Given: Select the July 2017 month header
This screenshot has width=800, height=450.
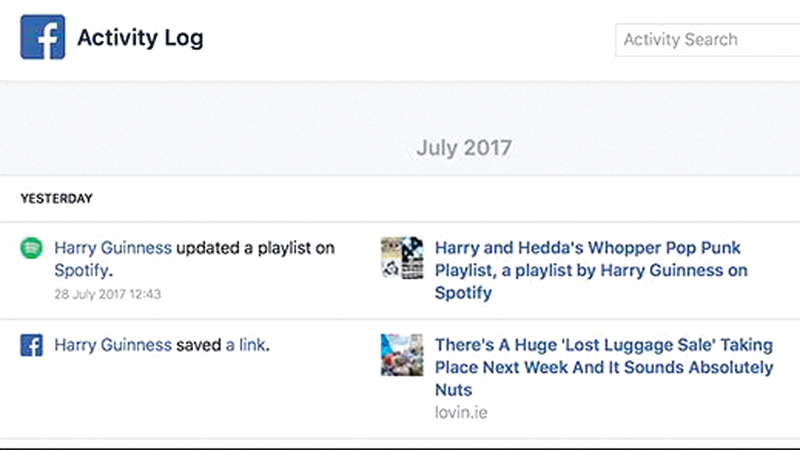Looking at the screenshot, I should tap(464, 148).
